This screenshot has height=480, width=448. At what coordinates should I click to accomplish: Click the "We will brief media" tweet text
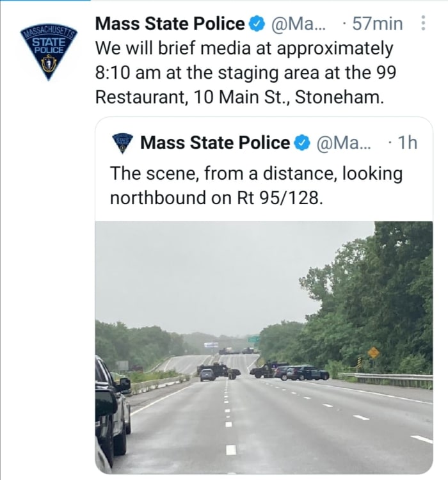[x=243, y=49]
